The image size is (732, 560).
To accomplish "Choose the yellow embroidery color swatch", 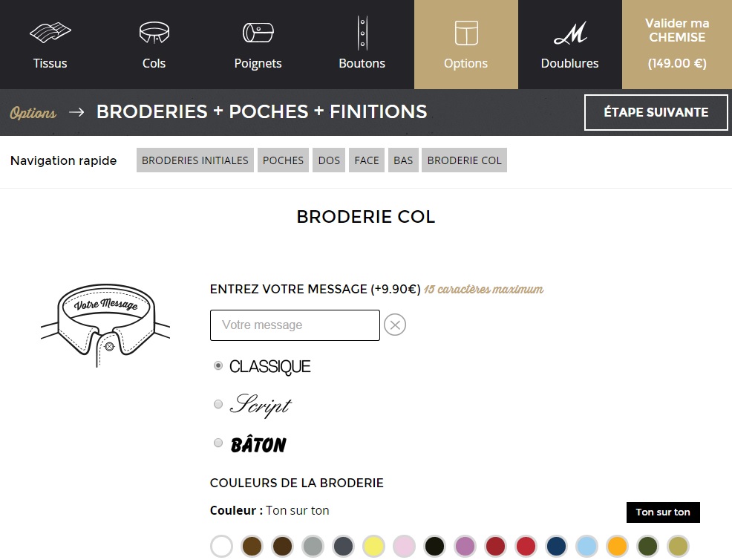I will point(373,546).
